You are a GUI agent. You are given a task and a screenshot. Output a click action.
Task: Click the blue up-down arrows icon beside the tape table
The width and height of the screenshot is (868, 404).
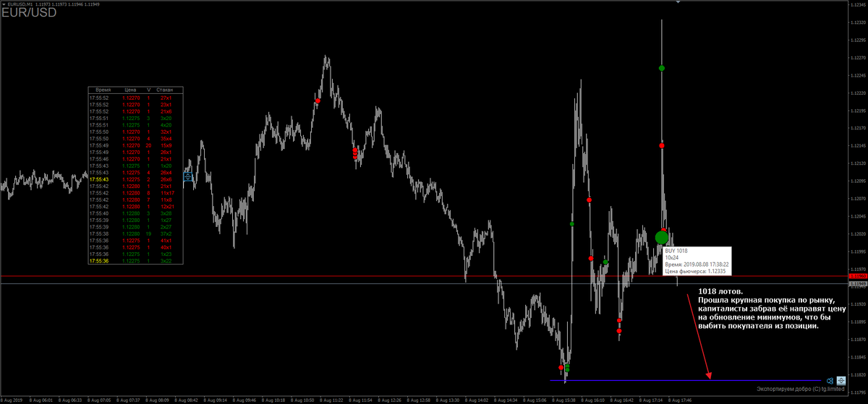pos(189,176)
